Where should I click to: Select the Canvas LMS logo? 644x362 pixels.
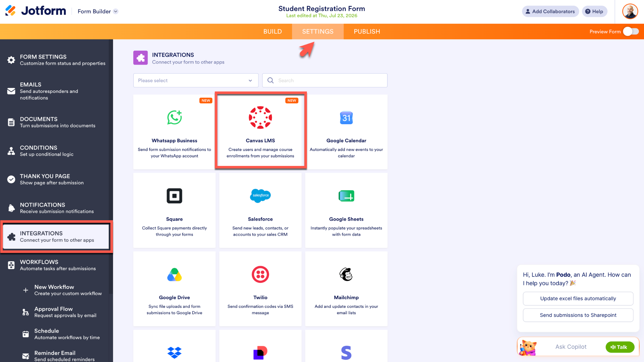click(260, 118)
